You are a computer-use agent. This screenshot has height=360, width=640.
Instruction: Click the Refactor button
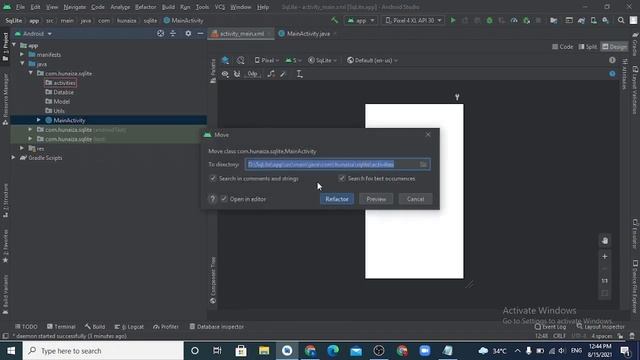[x=337, y=199]
